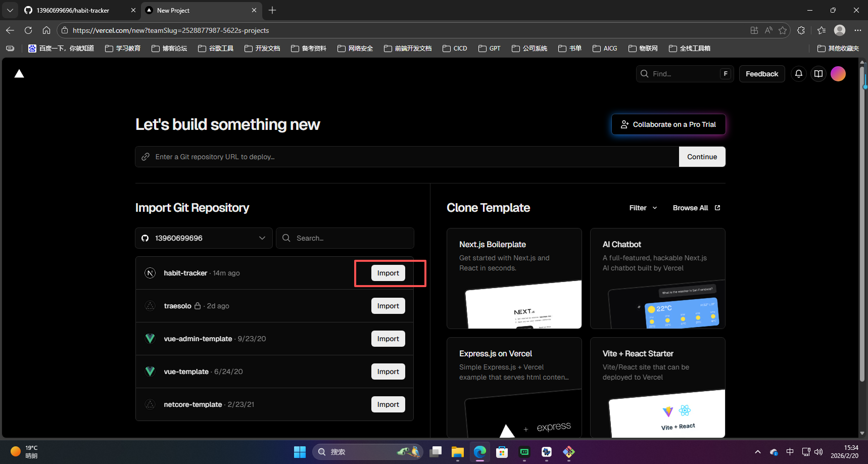Screen dimensions: 868x464
Task: Click the Vercel triangle logo
Action: pos(19,74)
